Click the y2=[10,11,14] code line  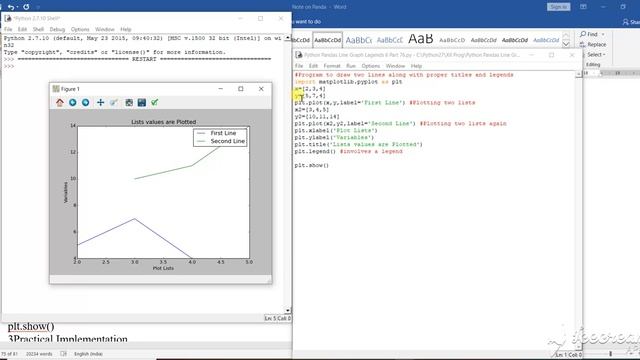[317, 117]
